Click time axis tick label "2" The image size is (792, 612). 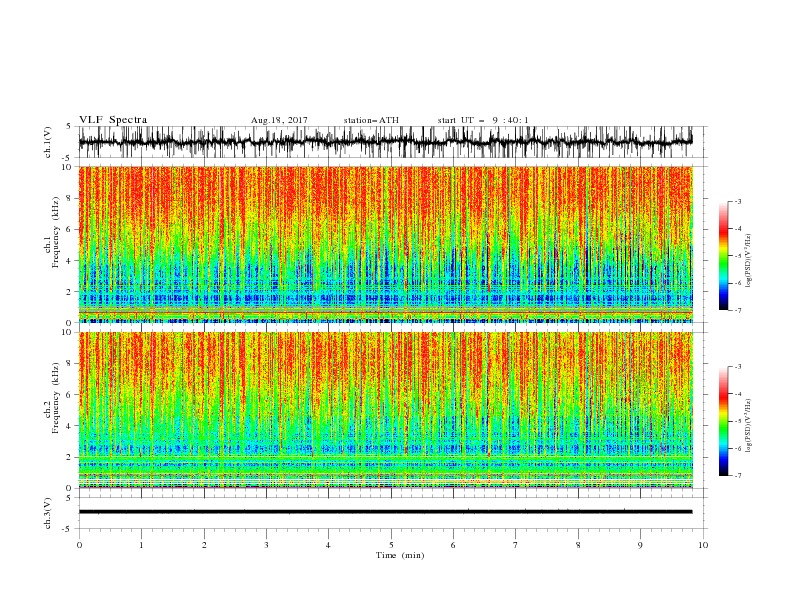(x=204, y=545)
